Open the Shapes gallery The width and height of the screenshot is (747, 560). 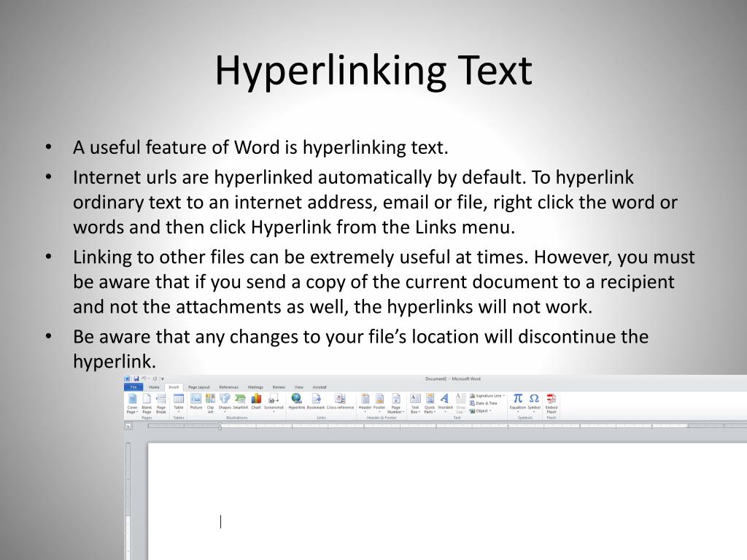coord(225,402)
